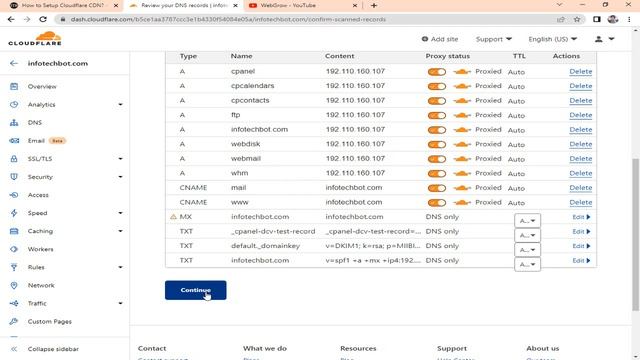Toggle proxy for cpcontacts record

pos(437,101)
